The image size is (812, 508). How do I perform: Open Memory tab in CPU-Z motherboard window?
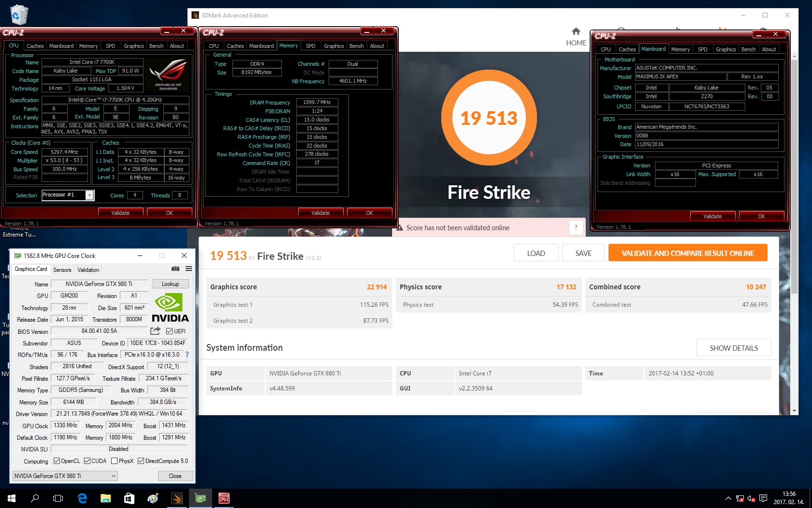tap(681, 49)
